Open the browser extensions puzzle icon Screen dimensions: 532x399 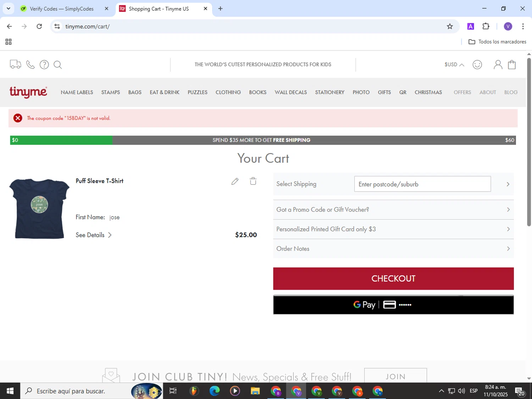coord(486,26)
